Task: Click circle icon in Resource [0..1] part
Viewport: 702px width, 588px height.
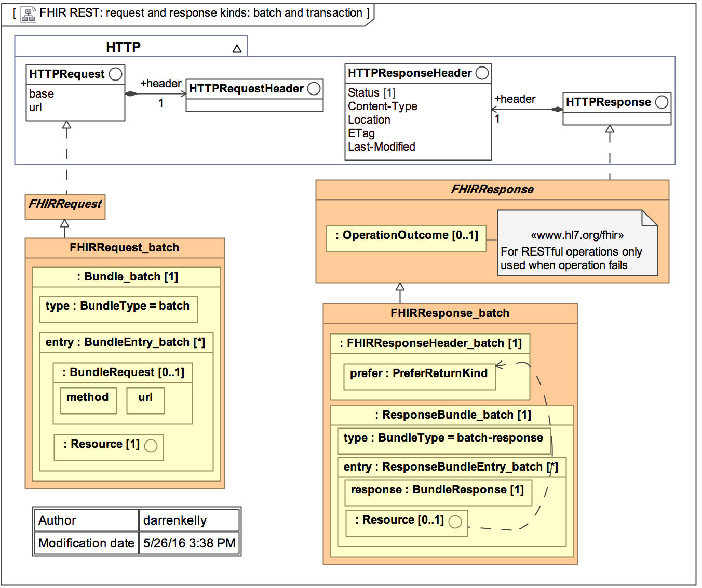Action: pos(455,522)
